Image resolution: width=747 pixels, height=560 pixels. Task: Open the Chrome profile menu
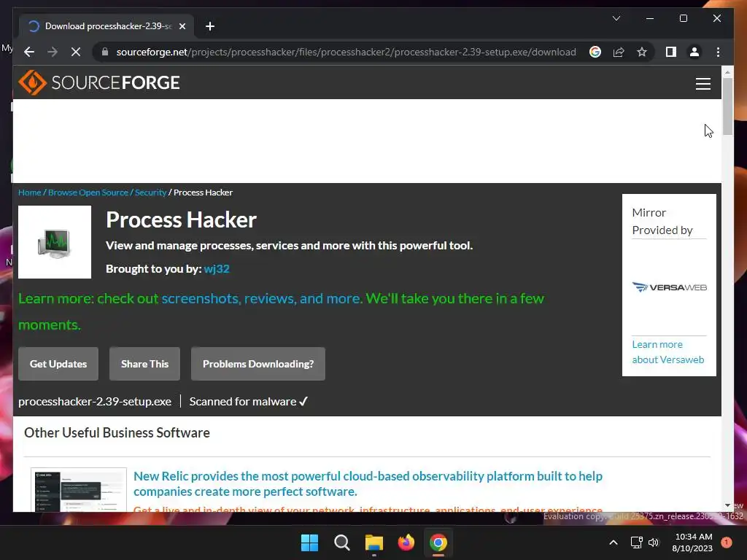tap(694, 52)
